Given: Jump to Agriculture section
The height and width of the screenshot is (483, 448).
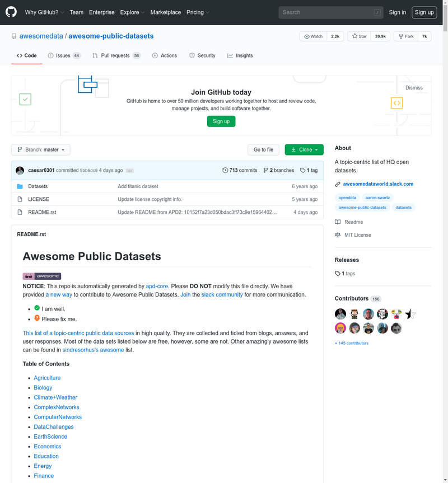Looking at the screenshot, I should 47,378.
